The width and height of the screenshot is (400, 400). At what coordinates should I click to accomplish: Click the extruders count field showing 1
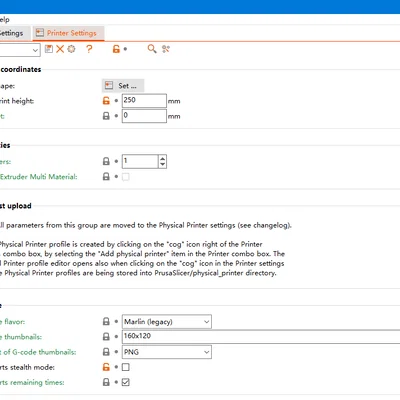coord(140,161)
